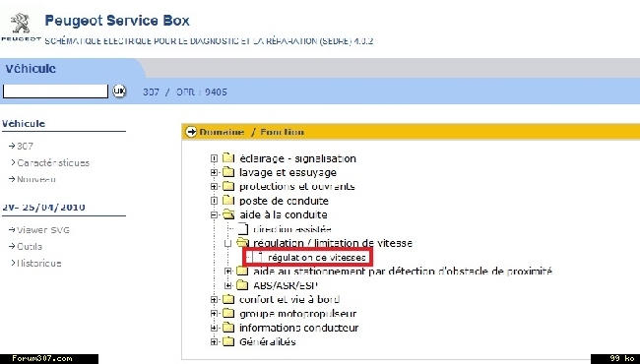Expand the aide au stationnement node
Image resolution: width=640 pixels, height=364 pixels.
tap(228, 272)
